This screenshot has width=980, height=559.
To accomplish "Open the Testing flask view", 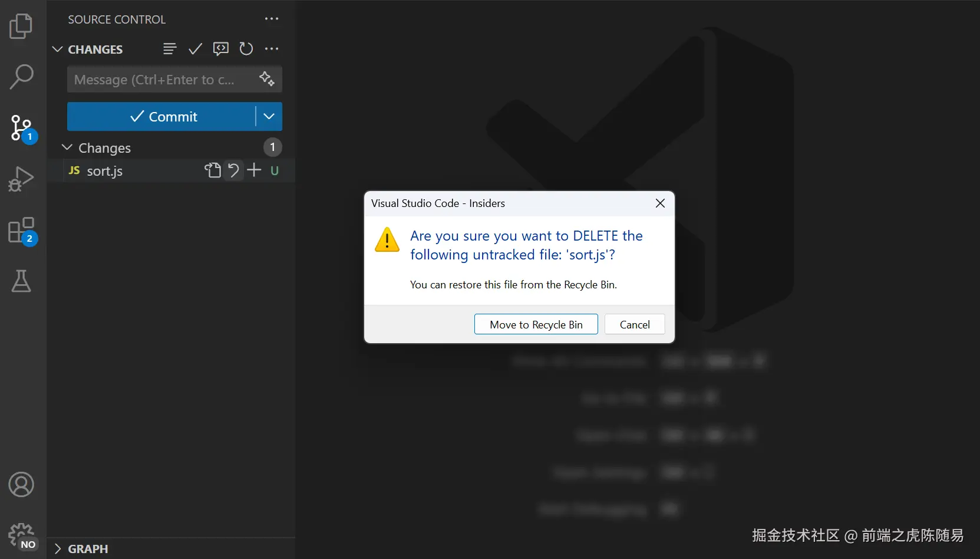I will (x=21, y=281).
